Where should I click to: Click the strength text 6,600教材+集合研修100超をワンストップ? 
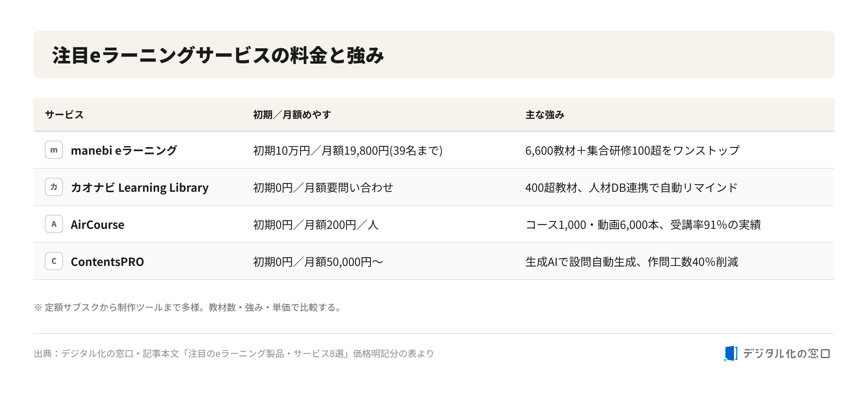(x=632, y=150)
